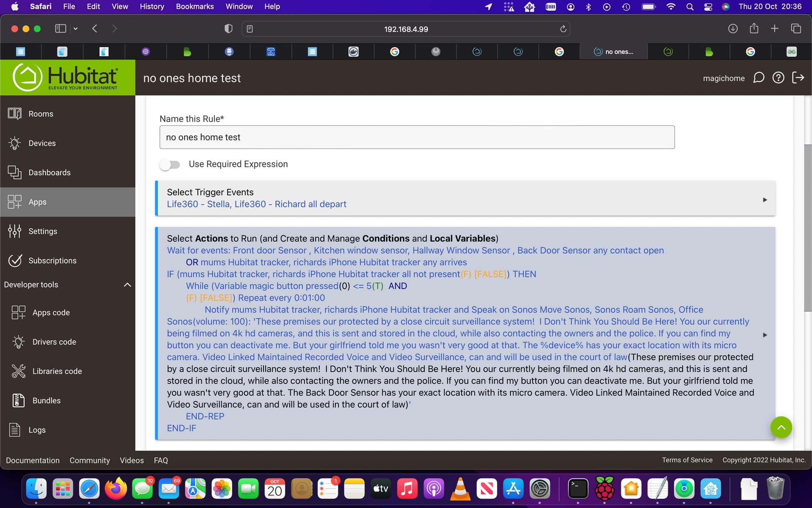Viewport: 812px width, 508px height.
Task: Click the Name this Rule field
Action: pos(417,137)
